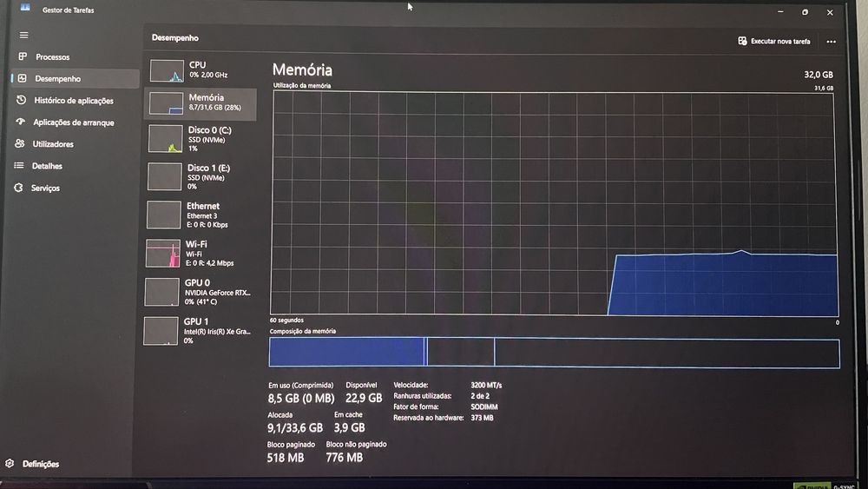Click the SODIMM form factor value
The width and height of the screenshot is (868, 489).
click(x=483, y=407)
